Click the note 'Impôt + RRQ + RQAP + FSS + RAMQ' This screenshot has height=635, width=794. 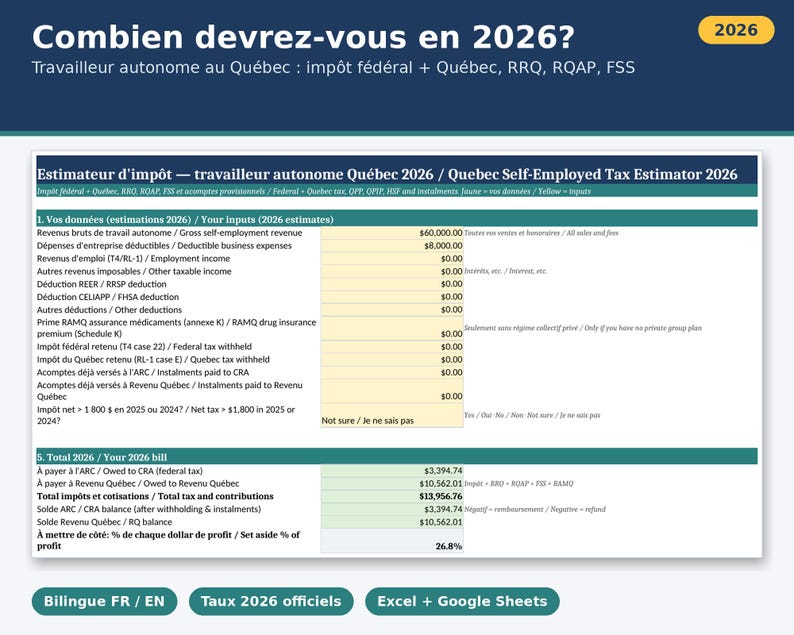point(519,484)
